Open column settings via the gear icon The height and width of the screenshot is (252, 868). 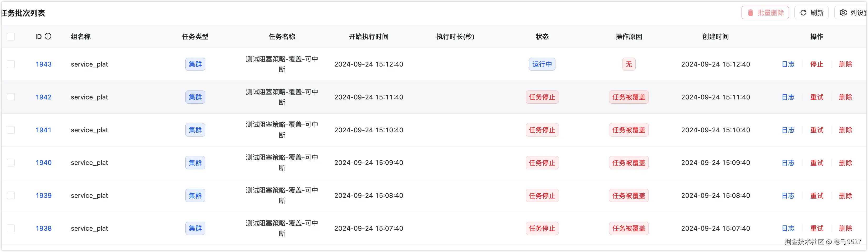tap(843, 13)
